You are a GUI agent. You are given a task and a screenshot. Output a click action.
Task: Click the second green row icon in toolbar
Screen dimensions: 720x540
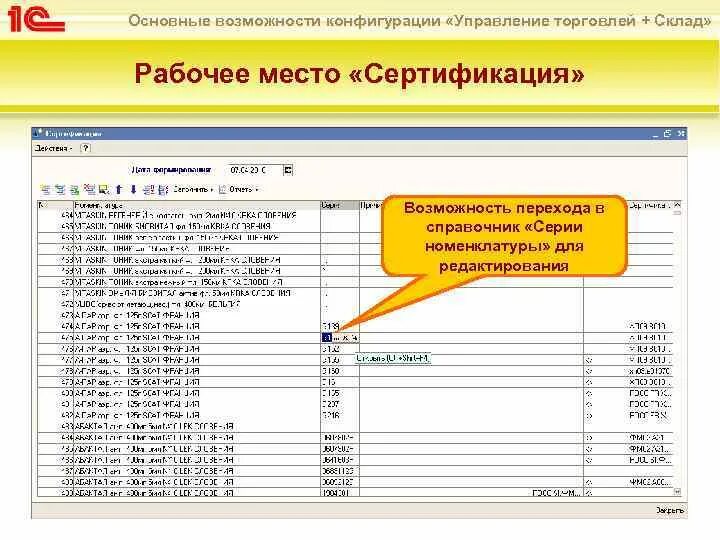[x=61, y=189]
